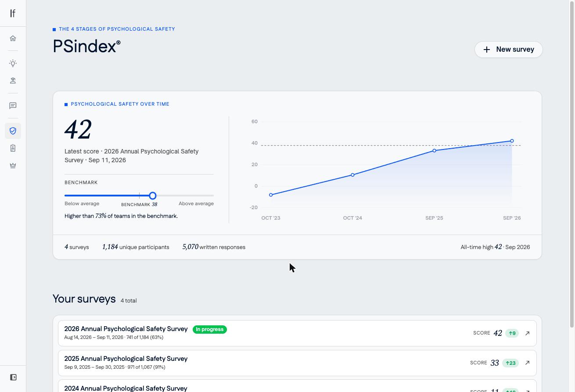Open the ID badge clipboard icon
Viewport: 575px width, 392px height.
13,148
